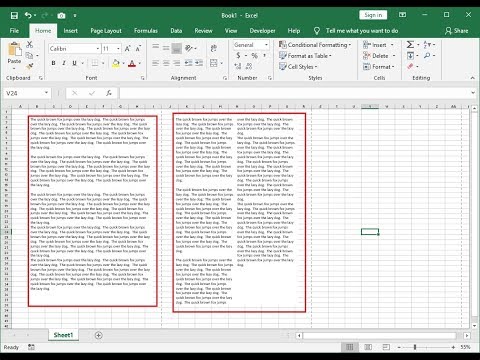480x360 pixels.
Task: Click the Clear eraser icon
Action: tap(410, 66)
